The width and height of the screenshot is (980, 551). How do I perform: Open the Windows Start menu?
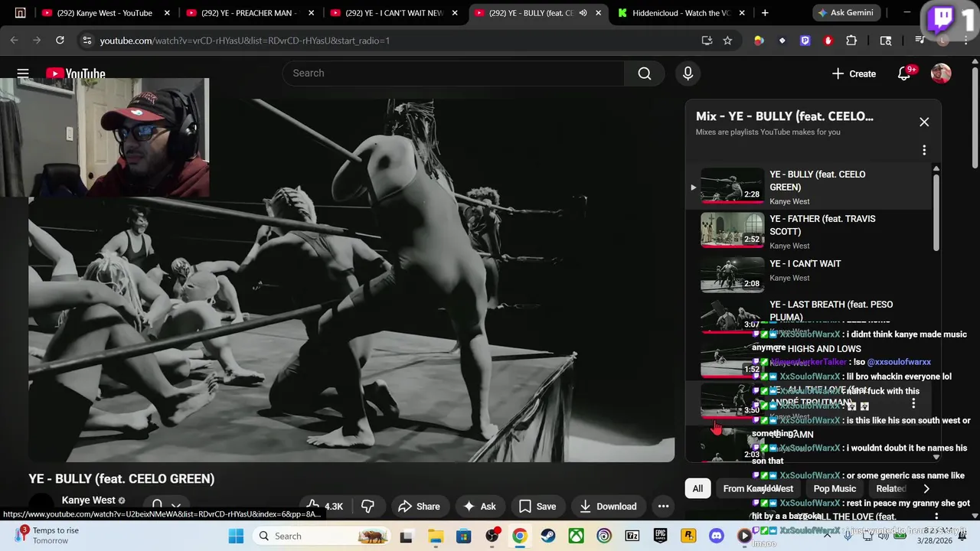[x=235, y=536]
